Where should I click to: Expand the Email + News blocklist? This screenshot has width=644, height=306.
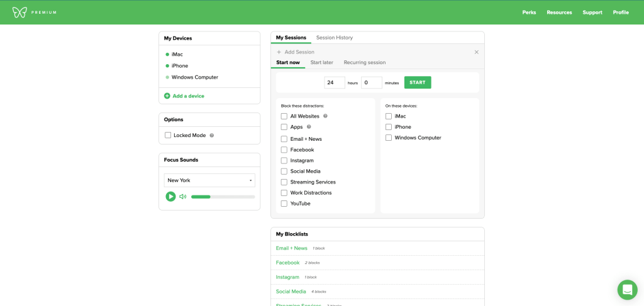pos(291,248)
